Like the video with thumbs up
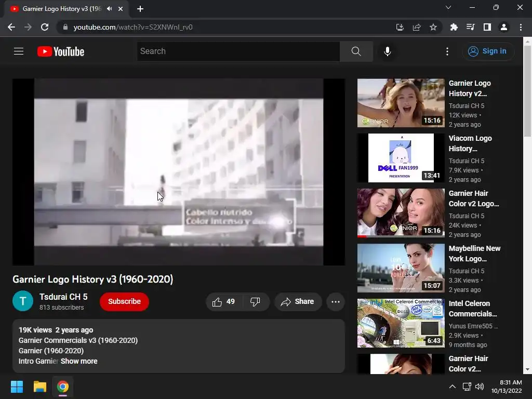 (224, 302)
